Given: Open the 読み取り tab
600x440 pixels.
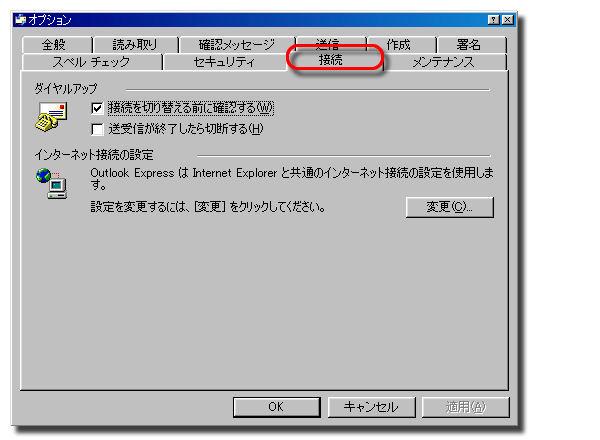Looking at the screenshot, I should coord(136,45).
